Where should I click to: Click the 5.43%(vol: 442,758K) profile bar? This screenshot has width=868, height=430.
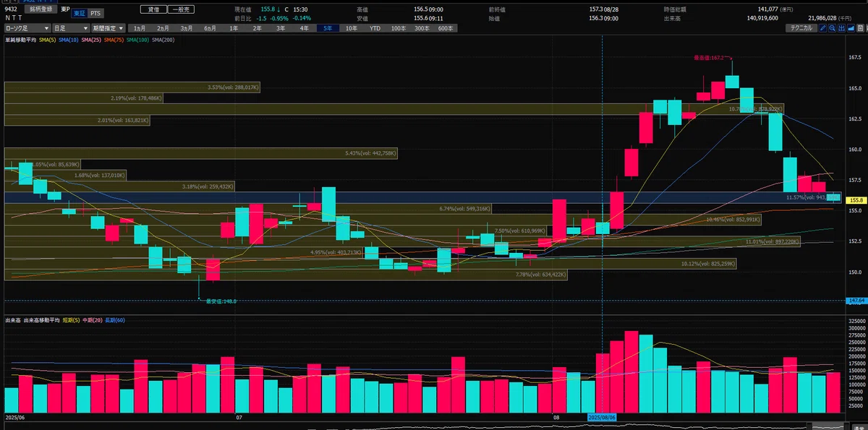[x=203, y=154]
